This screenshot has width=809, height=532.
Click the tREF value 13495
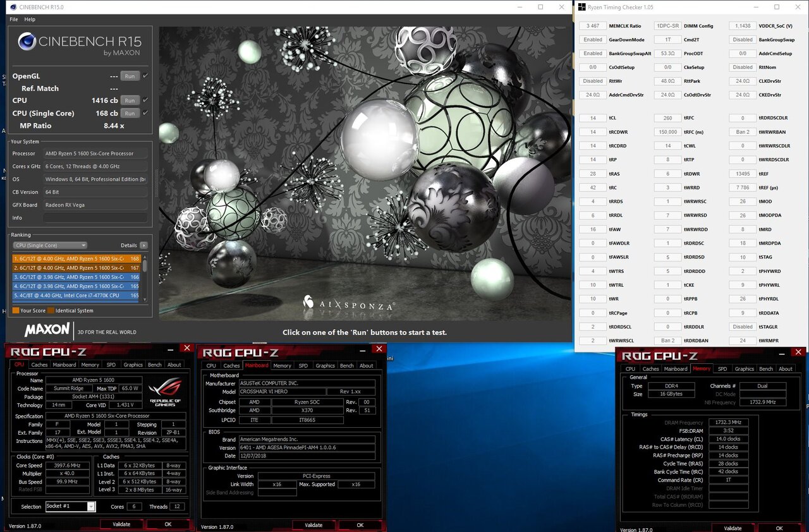click(743, 174)
